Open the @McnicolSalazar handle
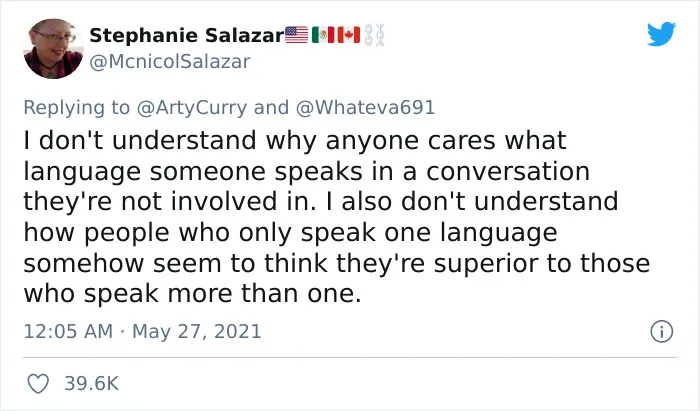The width and height of the screenshot is (700, 411). point(170,62)
